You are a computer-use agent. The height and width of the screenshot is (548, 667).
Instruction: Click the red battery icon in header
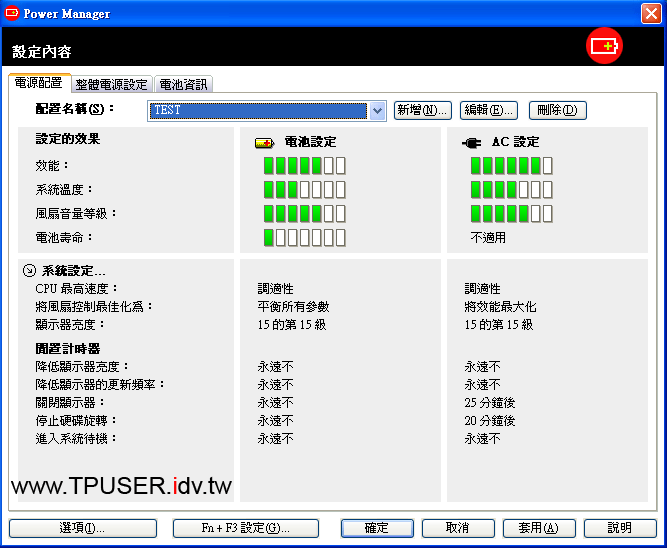pyautogui.click(x=604, y=46)
